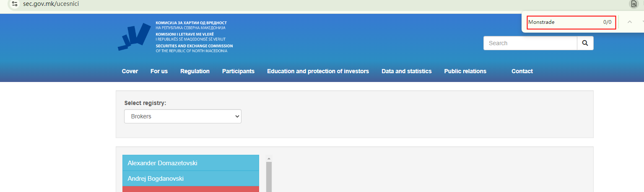Open the Public relations menu

pos(465,71)
